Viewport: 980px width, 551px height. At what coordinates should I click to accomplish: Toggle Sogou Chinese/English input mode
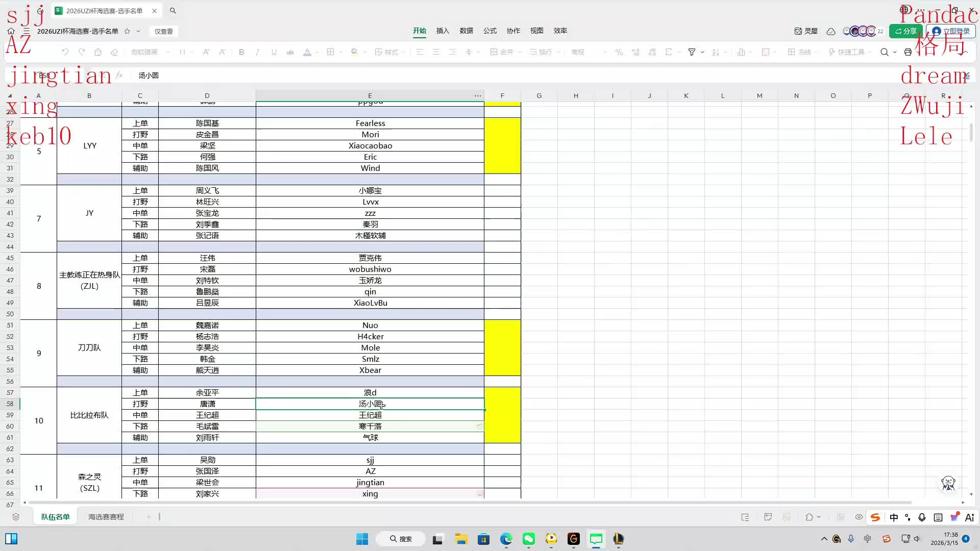(x=894, y=517)
